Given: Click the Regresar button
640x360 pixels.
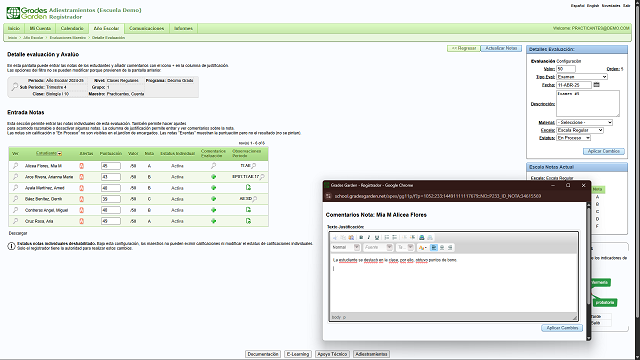Looking at the screenshot, I should click(464, 48).
